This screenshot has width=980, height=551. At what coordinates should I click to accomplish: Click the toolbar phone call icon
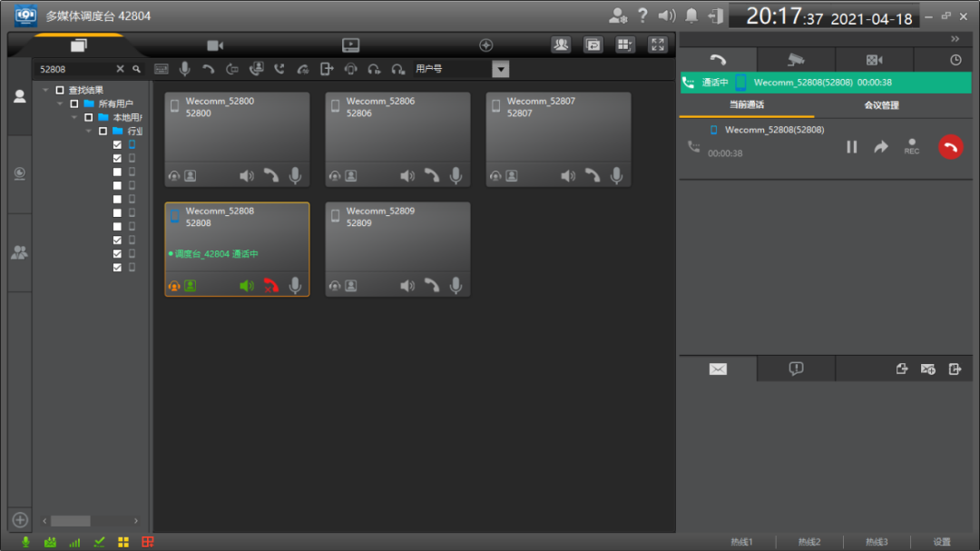tap(208, 69)
